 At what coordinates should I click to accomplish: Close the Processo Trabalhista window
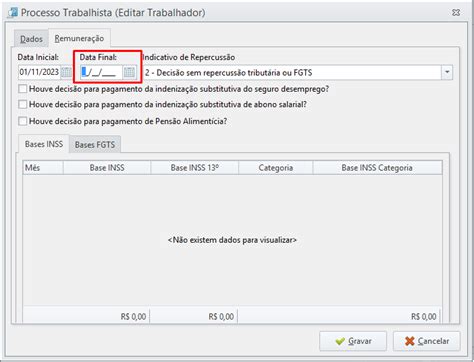[456, 13]
